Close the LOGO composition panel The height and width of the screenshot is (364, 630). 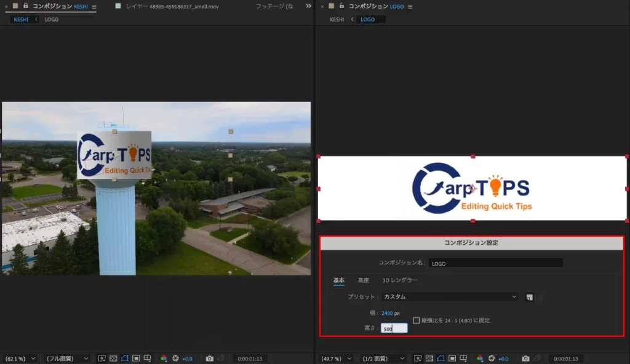click(322, 6)
